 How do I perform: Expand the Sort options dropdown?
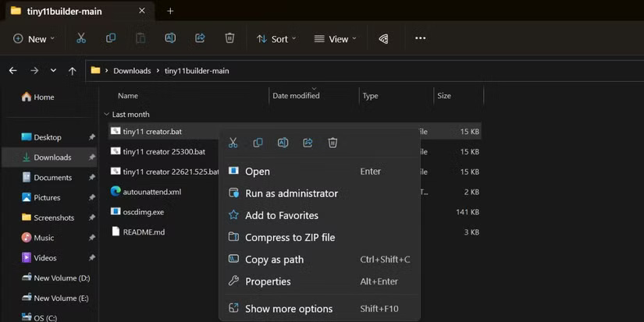[x=273, y=38]
